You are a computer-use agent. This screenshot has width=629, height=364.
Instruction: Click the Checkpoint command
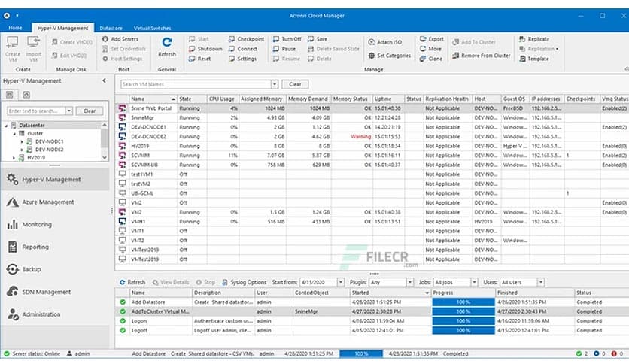246,39
